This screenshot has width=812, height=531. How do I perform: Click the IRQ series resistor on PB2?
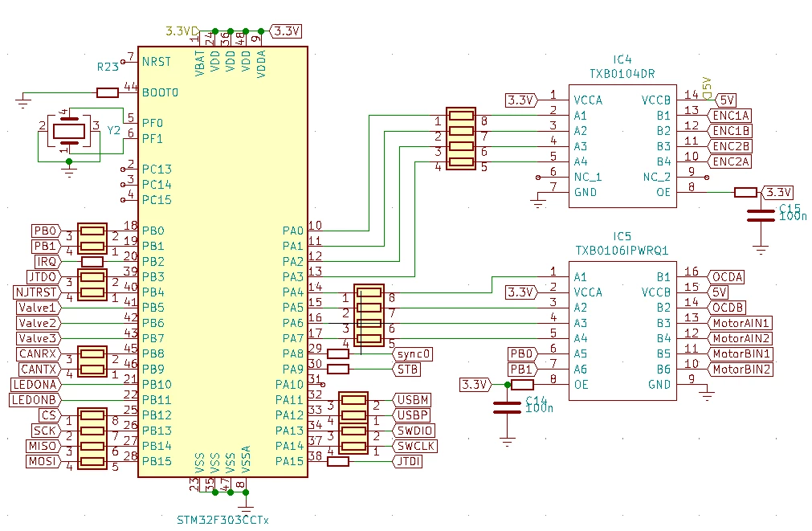[x=92, y=262]
